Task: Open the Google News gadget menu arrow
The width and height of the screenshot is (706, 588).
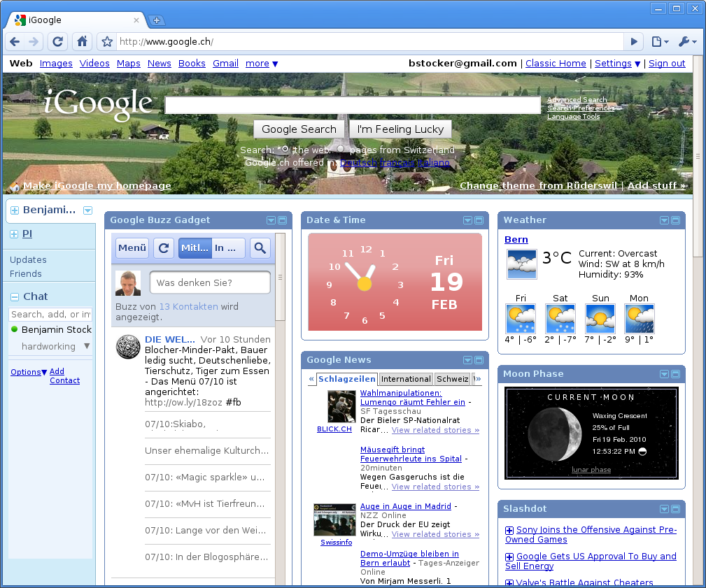Action: [468, 360]
